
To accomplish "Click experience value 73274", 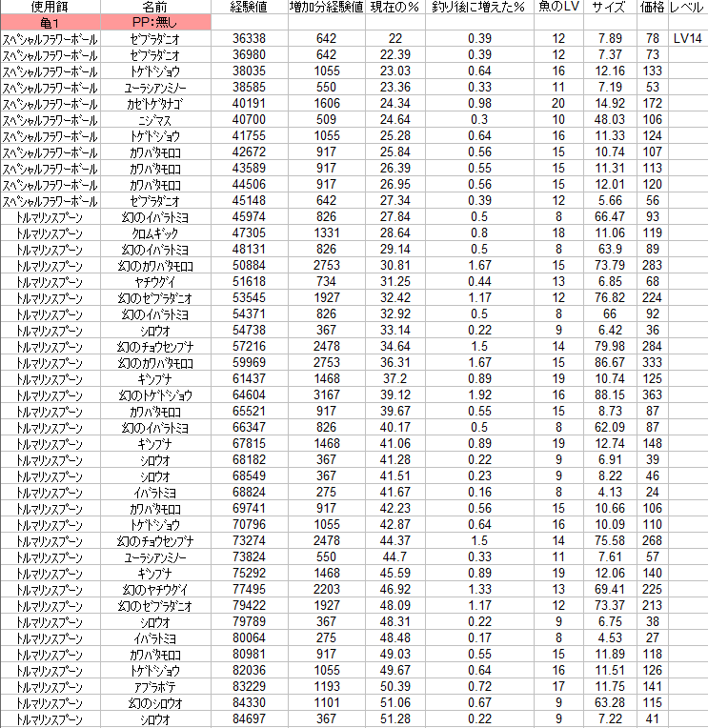I will pos(249,541).
